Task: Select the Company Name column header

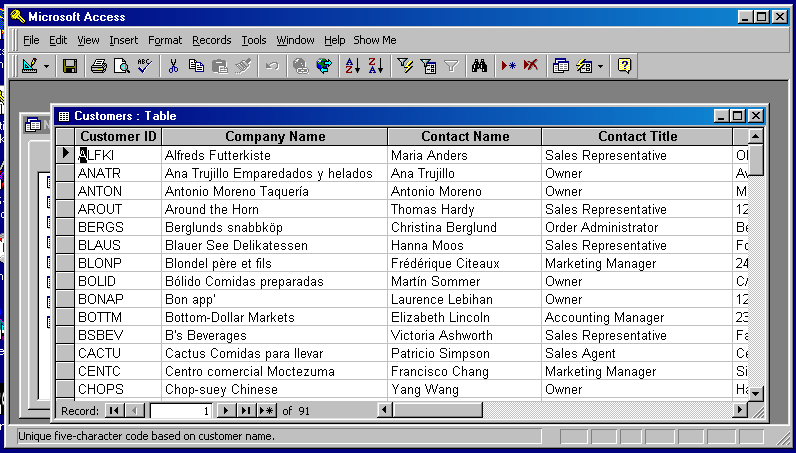Action: pos(275,137)
